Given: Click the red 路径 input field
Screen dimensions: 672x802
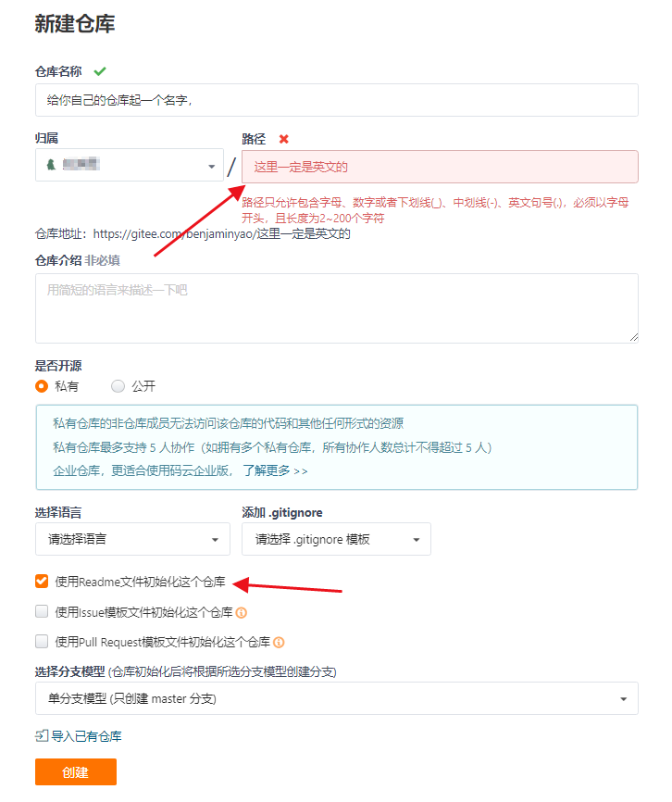Looking at the screenshot, I should [440, 167].
